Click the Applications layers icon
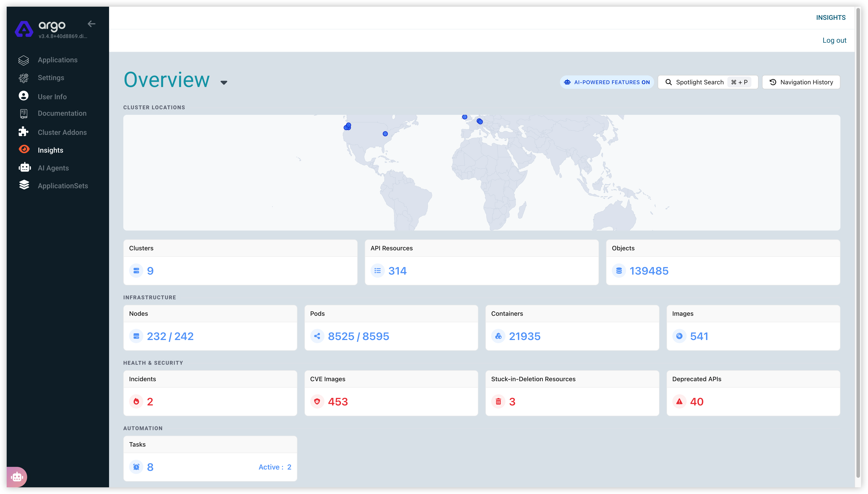 click(23, 60)
